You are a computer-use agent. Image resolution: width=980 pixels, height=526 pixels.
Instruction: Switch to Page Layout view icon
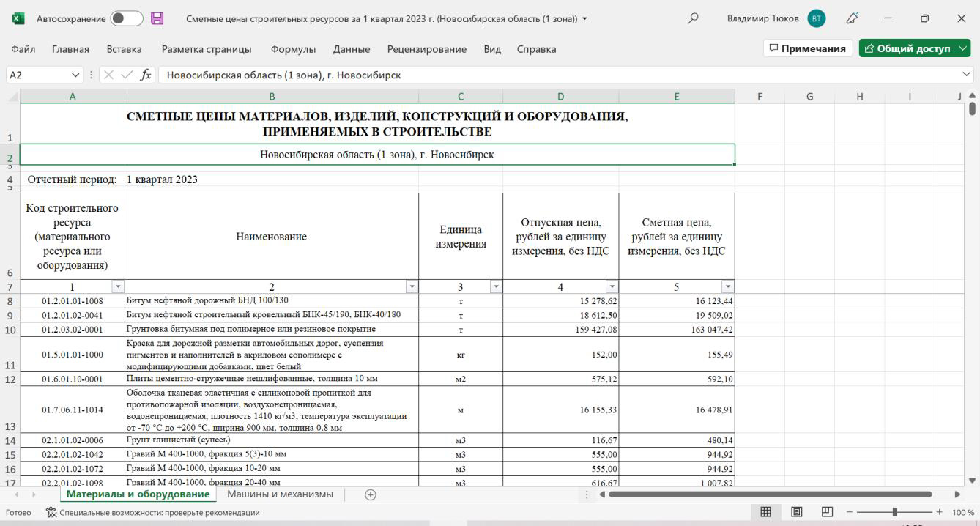[796, 512]
